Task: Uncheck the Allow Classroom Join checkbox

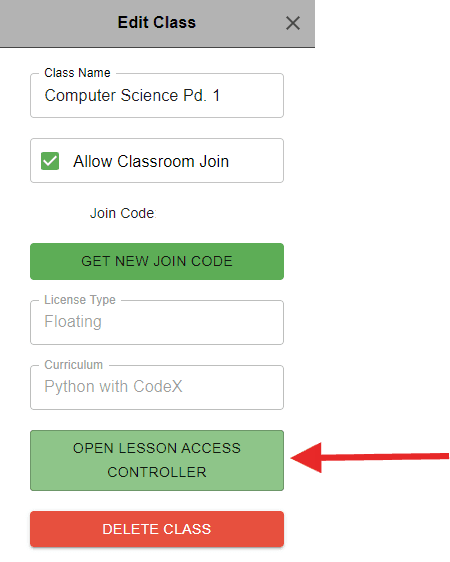Action: coord(50,161)
